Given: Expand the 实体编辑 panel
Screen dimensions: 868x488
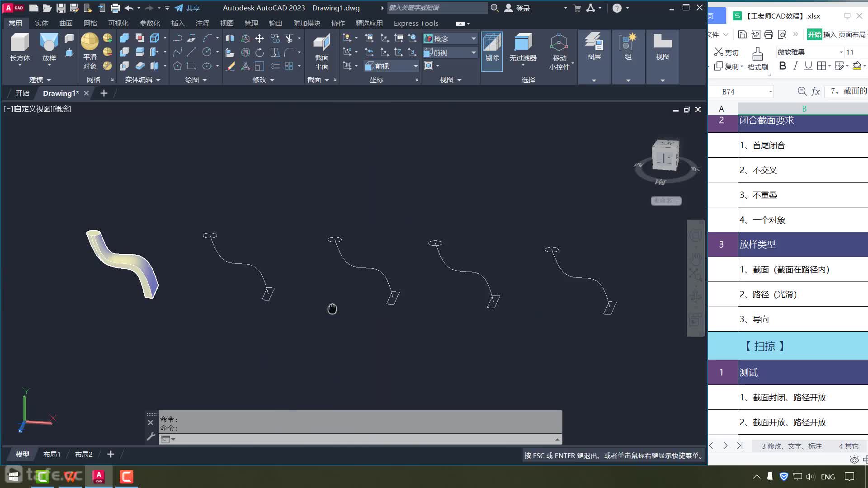Looking at the screenshot, I should click(x=143, y=80).
